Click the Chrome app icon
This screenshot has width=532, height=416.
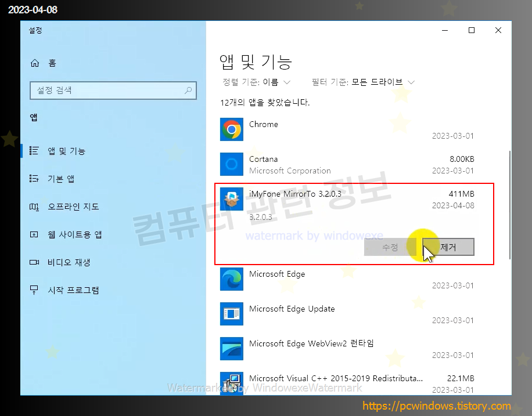click(x=231, y=129)
